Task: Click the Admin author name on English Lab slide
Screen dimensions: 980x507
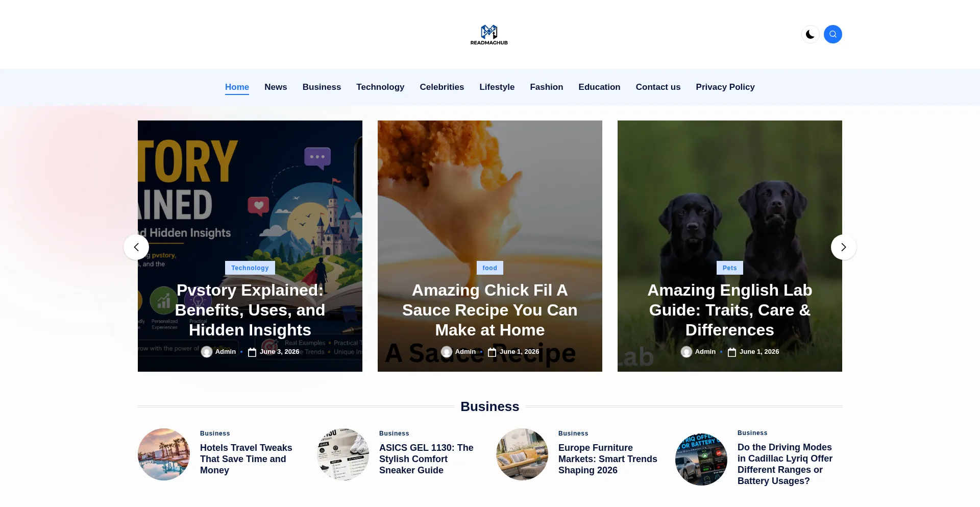Action: 705,352
